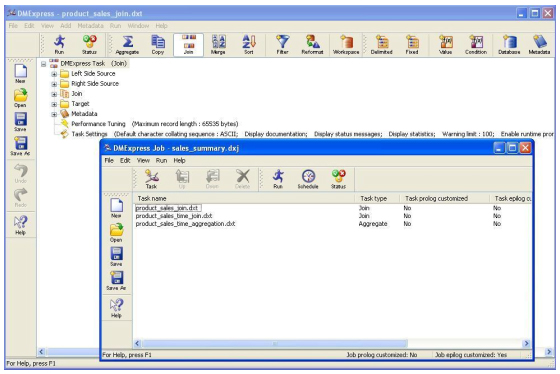Image resolution: width=560 pixels, height=374 pixels.
Task: Click the Reformat toolbar icon
Action: [312, 45]
